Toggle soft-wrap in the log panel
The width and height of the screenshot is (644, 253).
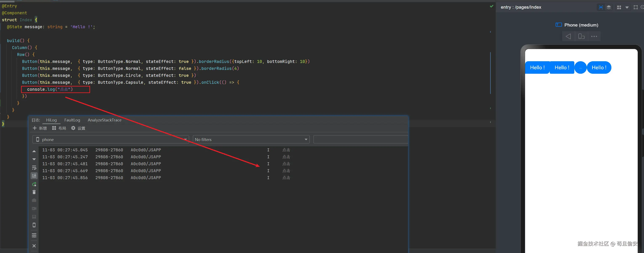click(34, 168)
